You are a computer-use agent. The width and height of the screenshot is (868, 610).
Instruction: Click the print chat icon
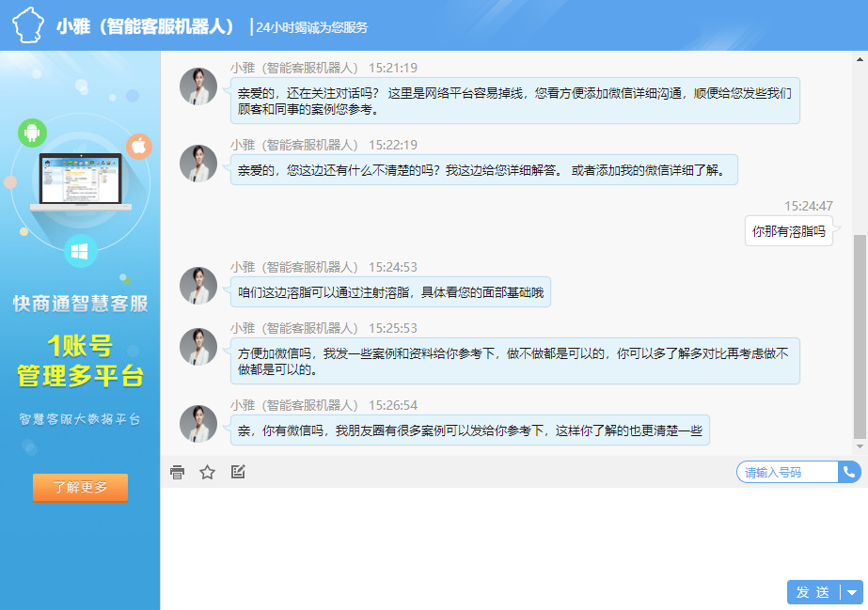tap(177, 472)
